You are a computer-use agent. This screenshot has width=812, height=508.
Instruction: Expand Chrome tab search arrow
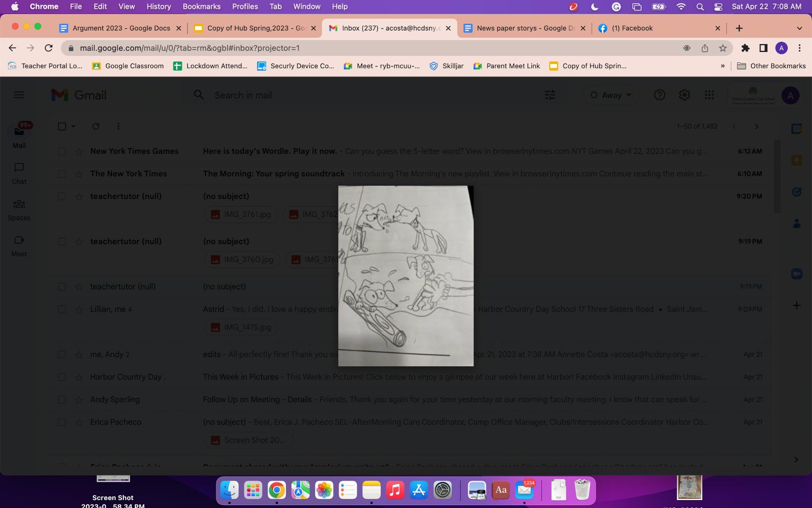(799, 28)
